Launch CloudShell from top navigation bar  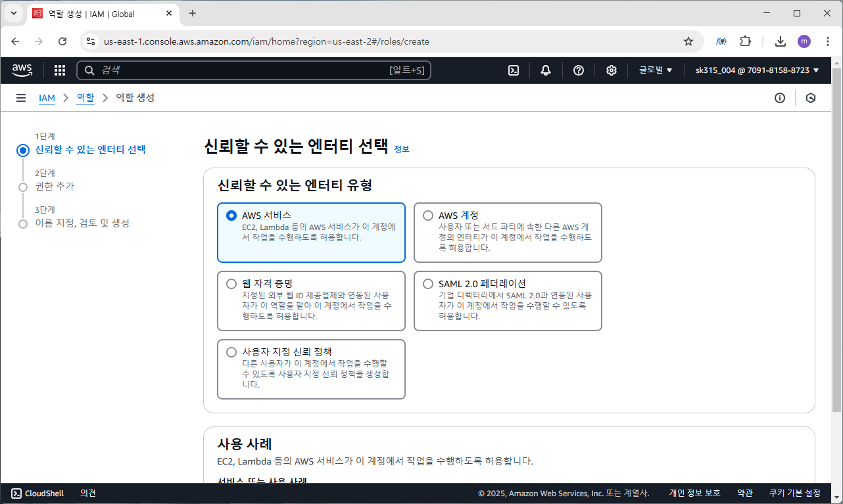pyautogui.click(x=514, y=70)
